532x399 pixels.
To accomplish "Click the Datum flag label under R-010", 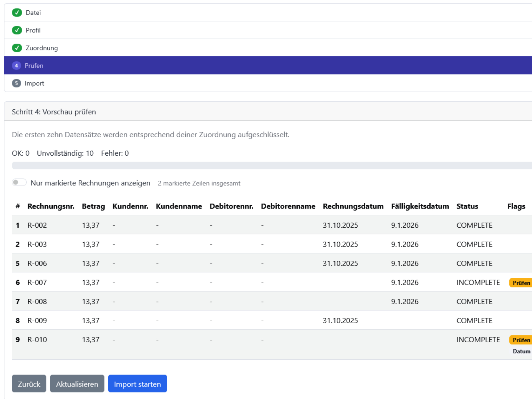I will (x=522, y=351).
